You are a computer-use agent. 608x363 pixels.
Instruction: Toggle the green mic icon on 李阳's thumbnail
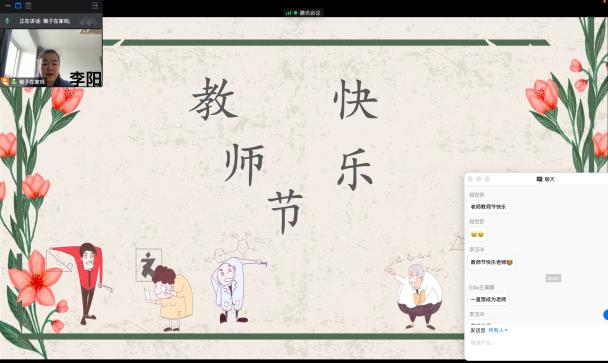(x=14, y=81)
